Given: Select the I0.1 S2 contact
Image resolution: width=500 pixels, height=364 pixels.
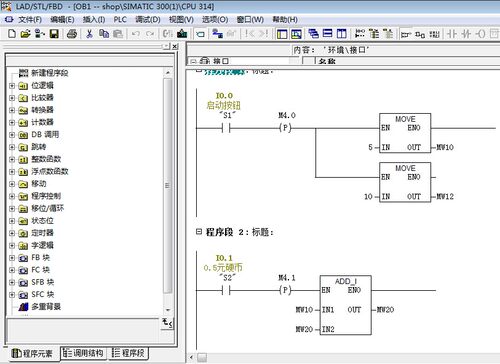Looking at the screenshot, I should click(226, 291).
